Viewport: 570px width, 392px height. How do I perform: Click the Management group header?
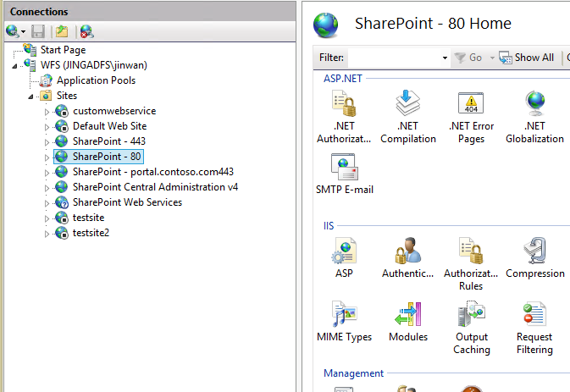pos(354,373)
